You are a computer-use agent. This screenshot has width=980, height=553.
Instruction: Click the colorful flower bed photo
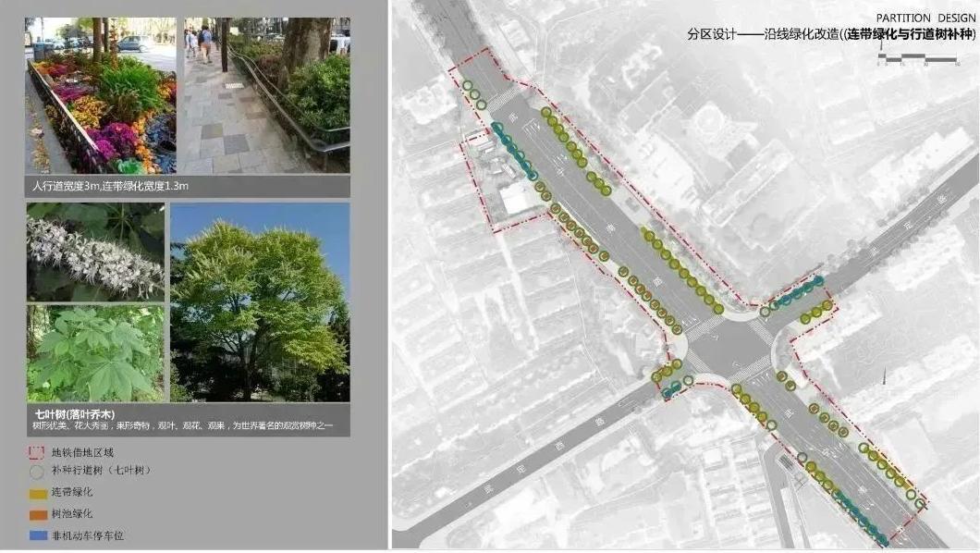(101, 95)
